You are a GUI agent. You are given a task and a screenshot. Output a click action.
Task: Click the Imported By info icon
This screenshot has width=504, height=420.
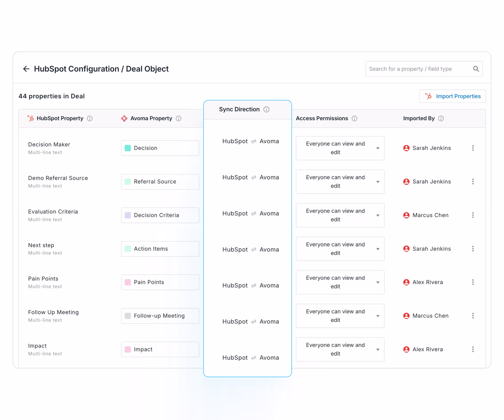441,118
